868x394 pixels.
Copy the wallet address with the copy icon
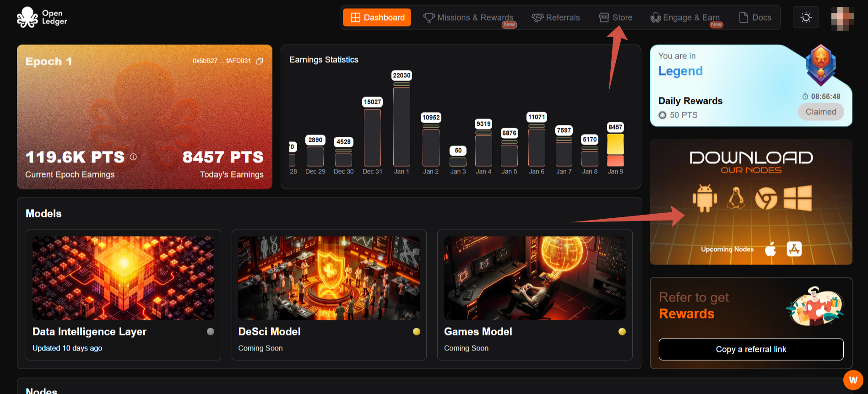[260, 61]
